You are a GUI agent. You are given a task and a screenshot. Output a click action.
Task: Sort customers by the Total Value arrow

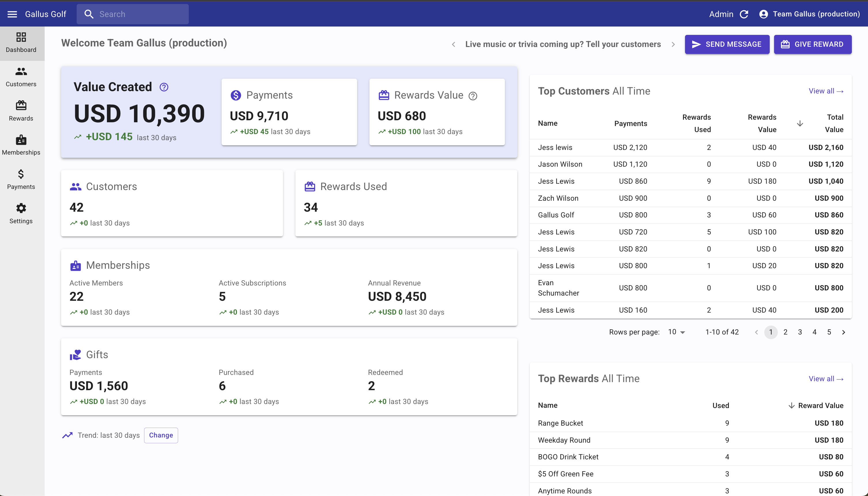coord(800,124)
